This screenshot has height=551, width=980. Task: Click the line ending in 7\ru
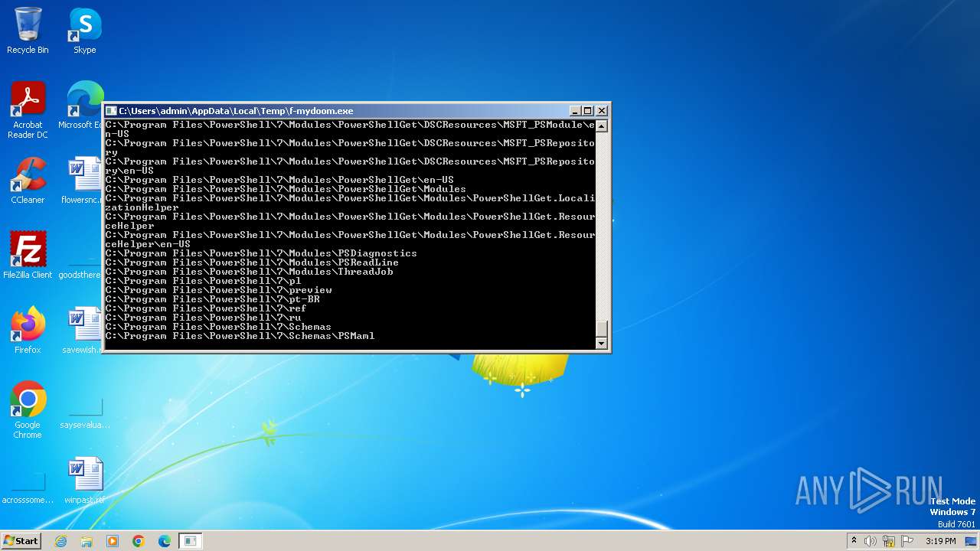203,318
